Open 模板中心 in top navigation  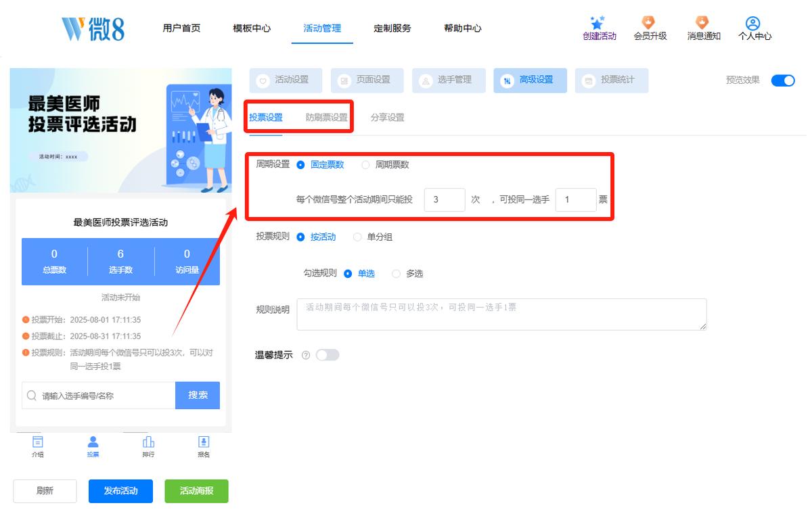pyautogui.click(x=252, y=28)
